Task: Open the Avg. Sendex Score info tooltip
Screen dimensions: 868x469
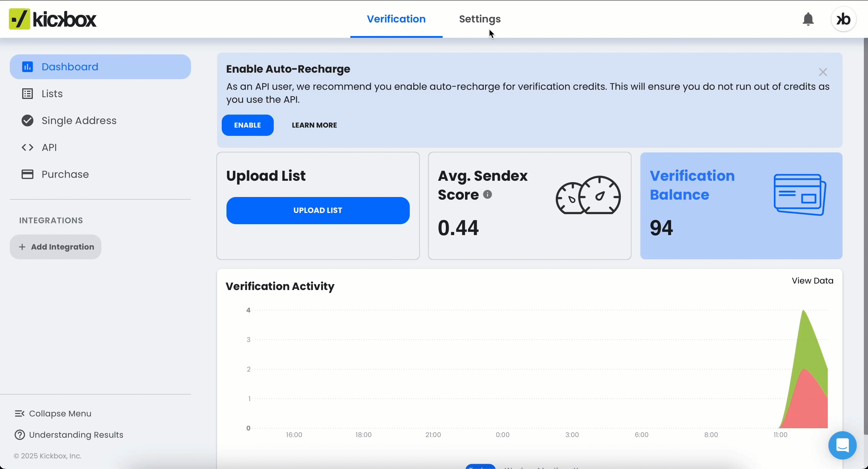Action: point(488,195)
